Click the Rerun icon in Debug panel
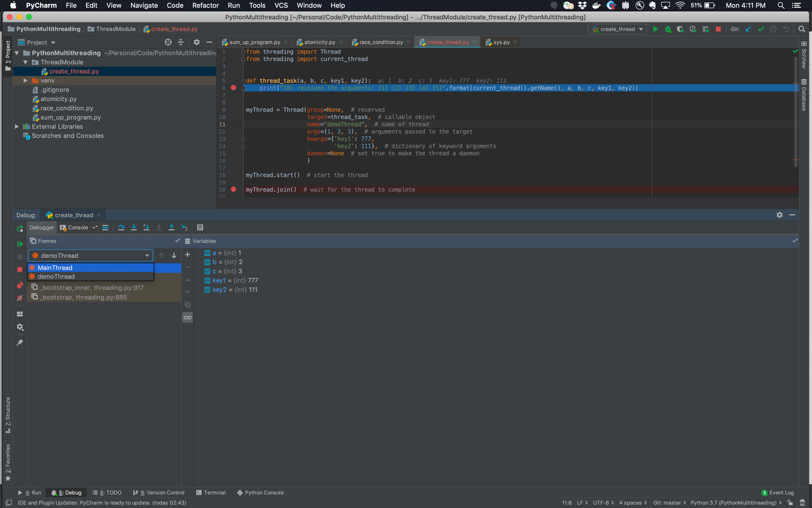This screenshot has width=812, height=508. pos(20,228)
